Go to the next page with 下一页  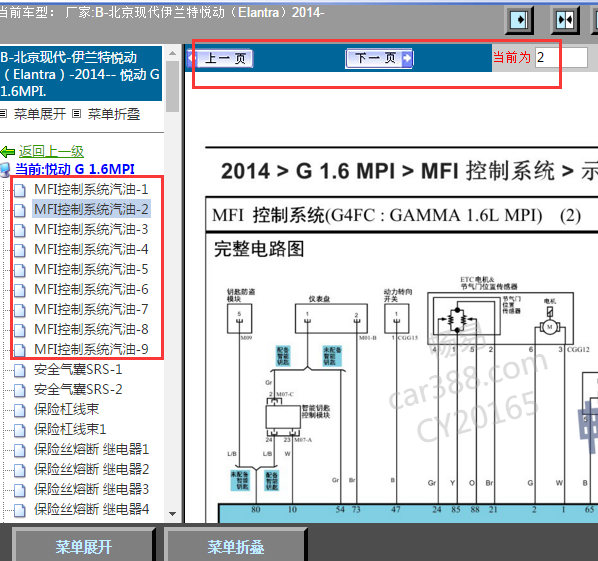pyautogui.click(x=379, y=58)
